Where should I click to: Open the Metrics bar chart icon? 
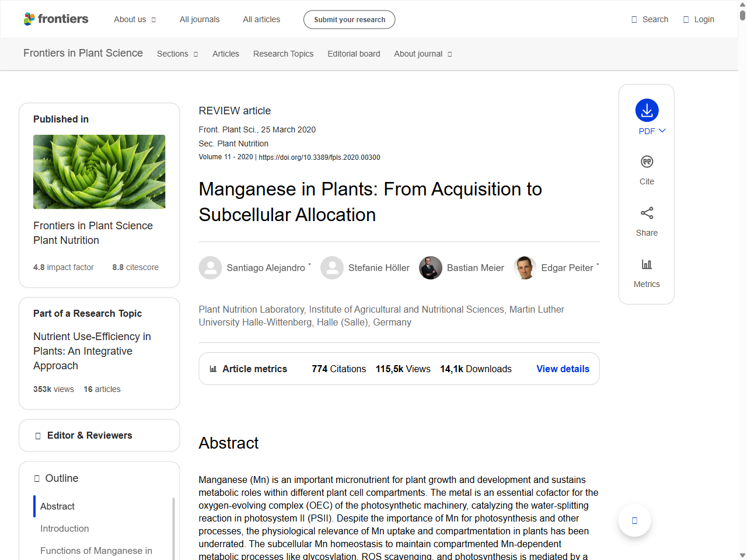[x=647, y=264]
